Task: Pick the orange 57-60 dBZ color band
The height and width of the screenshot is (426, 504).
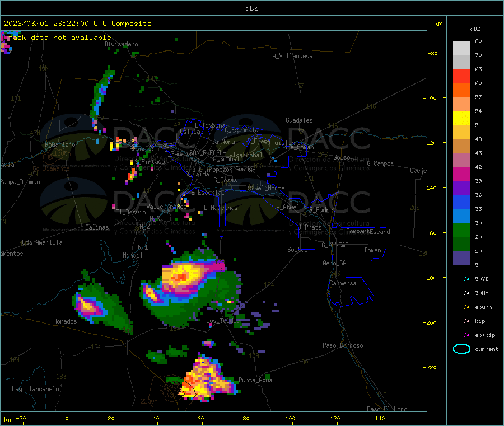Action: coord(461,90)
